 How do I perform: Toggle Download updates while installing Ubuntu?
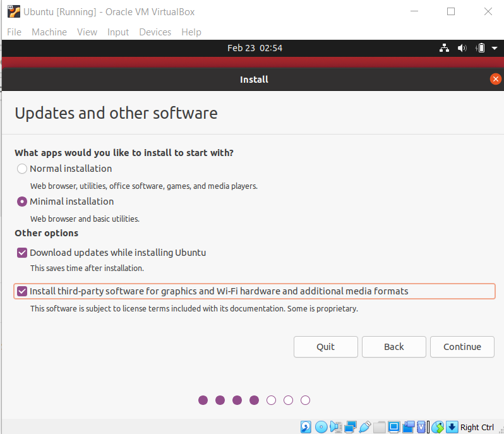pos(22,253)
